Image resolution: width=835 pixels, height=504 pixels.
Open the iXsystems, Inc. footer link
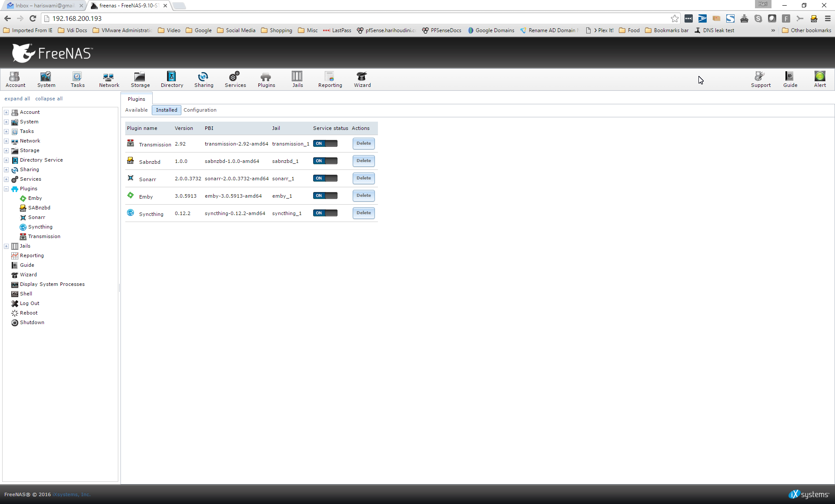pos(72,494)
